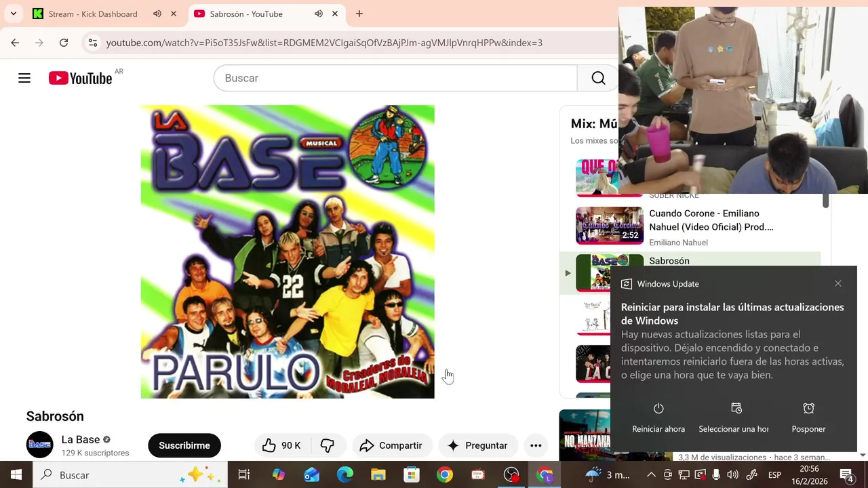Click the Suscribirme button
Image resolution: width=868 pixels, height=488 pixels.
(x=184, y=445)
